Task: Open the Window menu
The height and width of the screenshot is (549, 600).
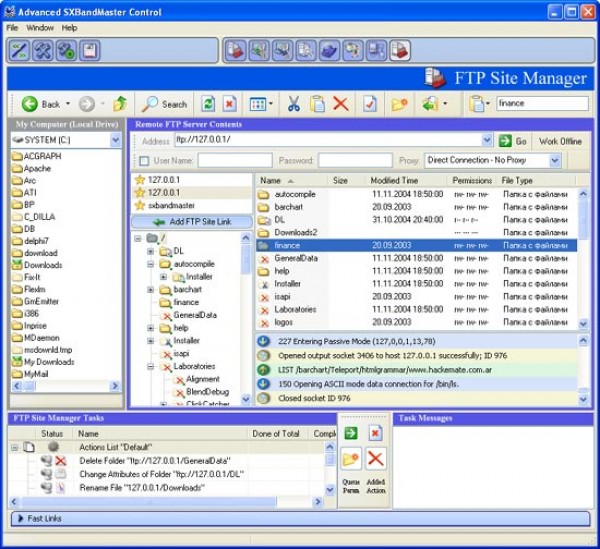Action: point(40,28)
